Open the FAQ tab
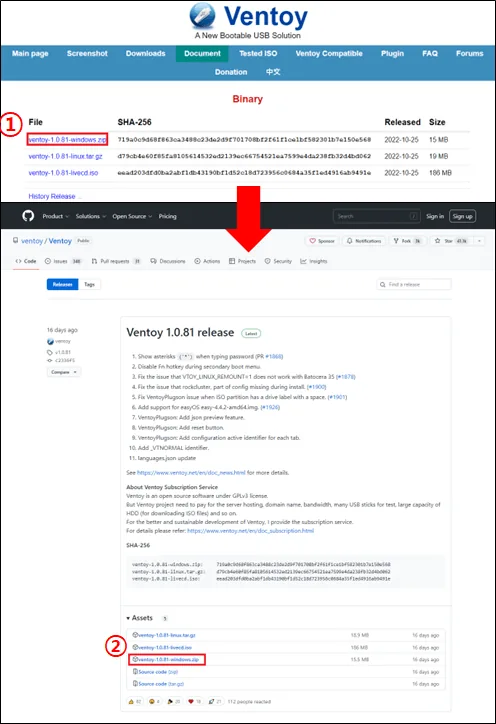The image size is (496, 724). [429, 54]
